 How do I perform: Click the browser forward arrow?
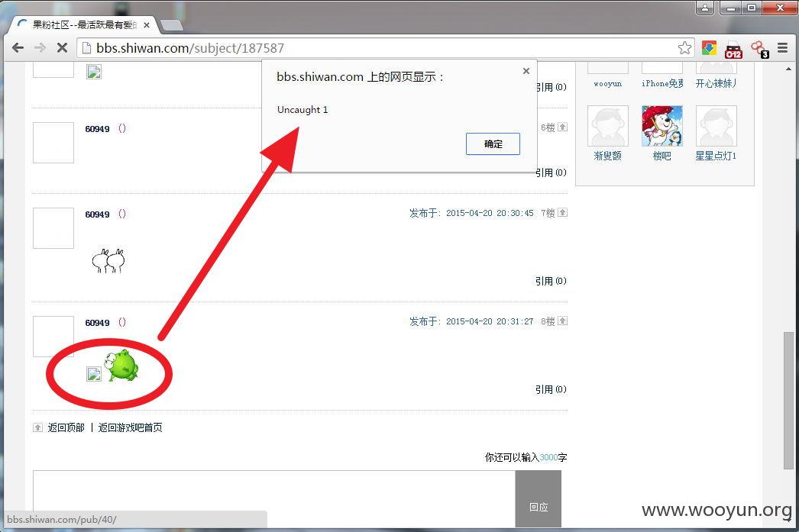pos(40,48)
